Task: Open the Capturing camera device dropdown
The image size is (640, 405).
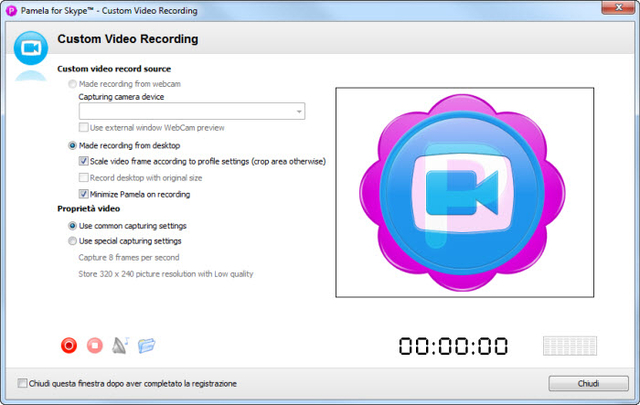Action: tap(192, 111)
